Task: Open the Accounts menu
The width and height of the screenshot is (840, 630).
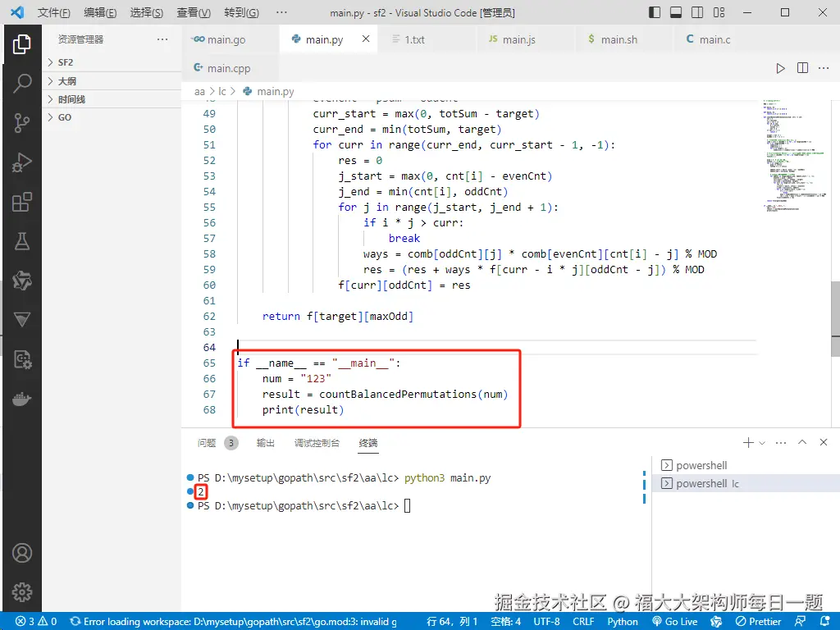Action: (22, 553)
